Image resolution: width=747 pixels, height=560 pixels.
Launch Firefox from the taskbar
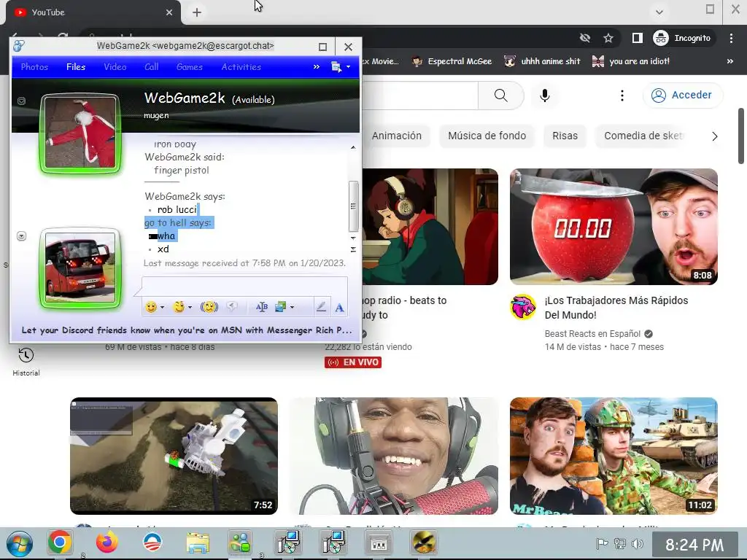coord(107,542)
